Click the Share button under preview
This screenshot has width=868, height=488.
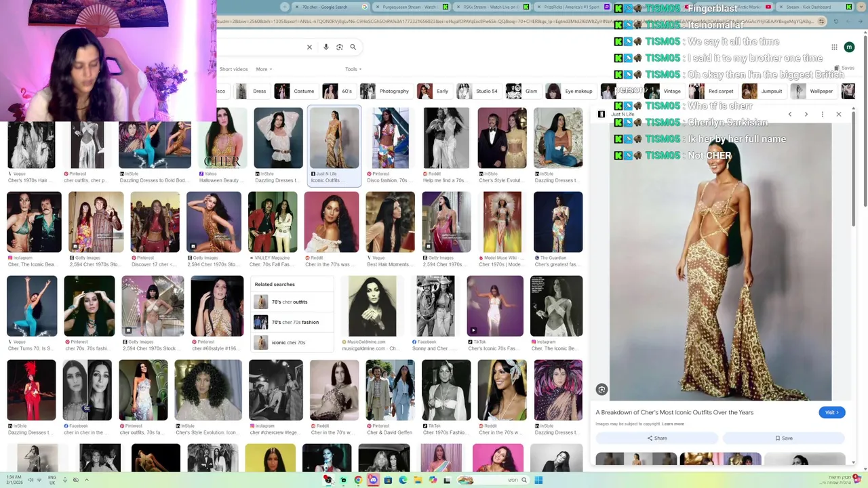657,438
